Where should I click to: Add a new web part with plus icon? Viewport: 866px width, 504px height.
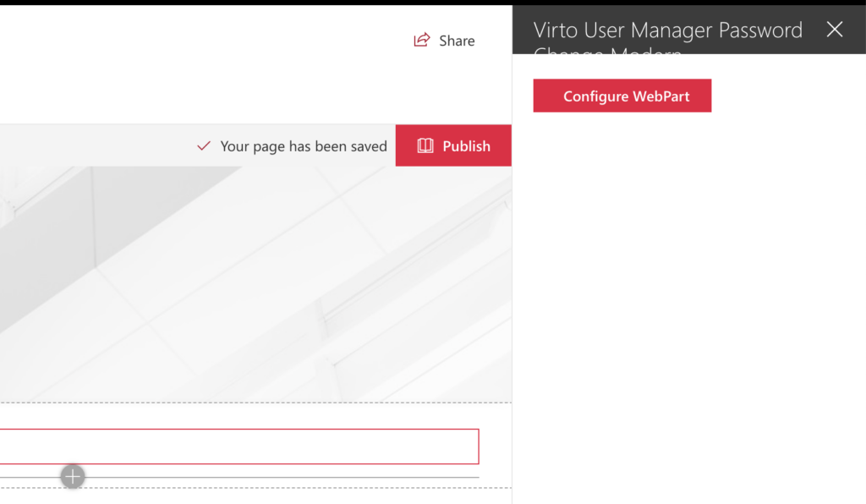(73, 476)
